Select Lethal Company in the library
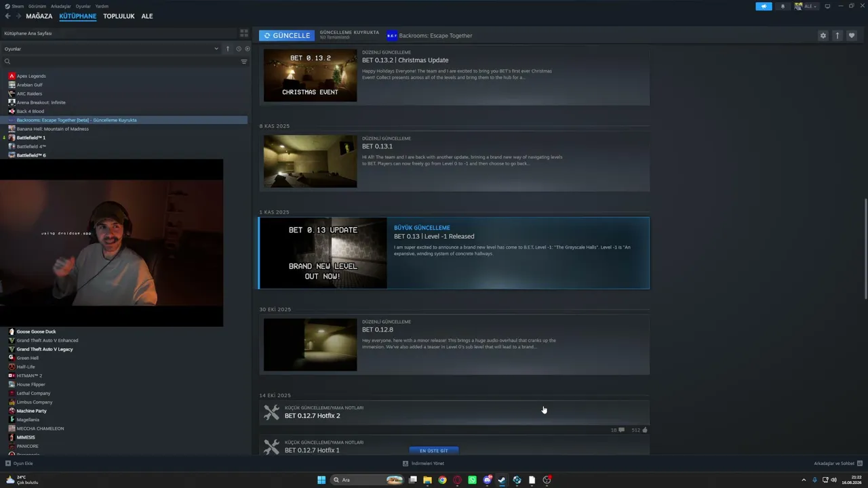This screenshot has width=868, height=488. click(33, 393)
